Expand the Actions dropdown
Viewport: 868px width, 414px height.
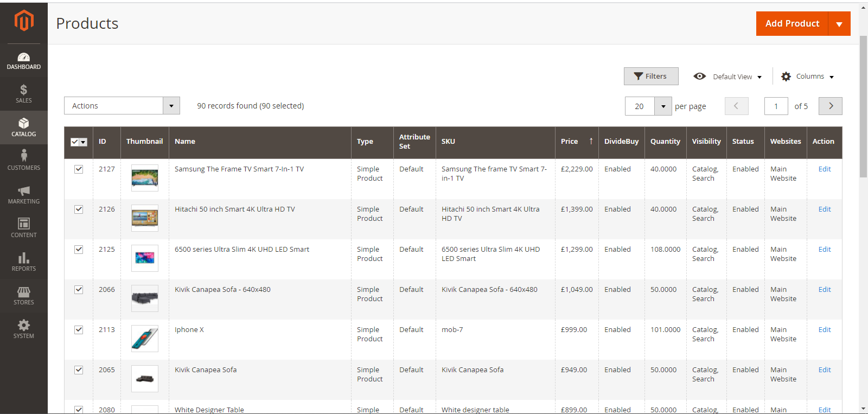coord(122,106)
